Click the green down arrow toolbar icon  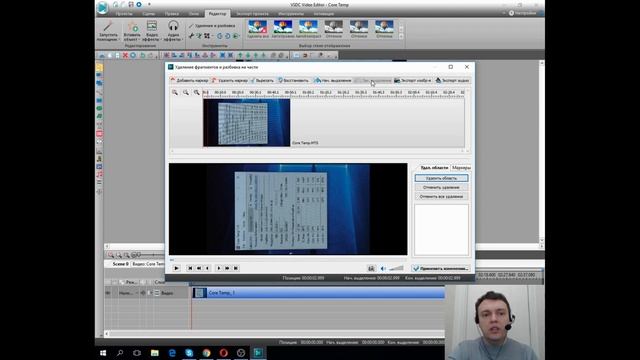point(248,55)
